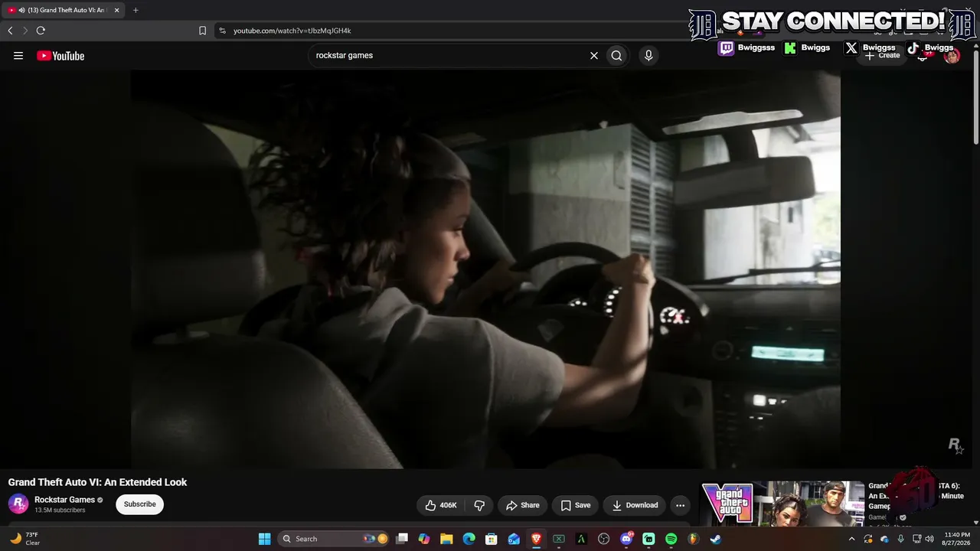Open File Explorer from the taskbar
This screenshot has height=551, width=980.
(x=446, y=539)
